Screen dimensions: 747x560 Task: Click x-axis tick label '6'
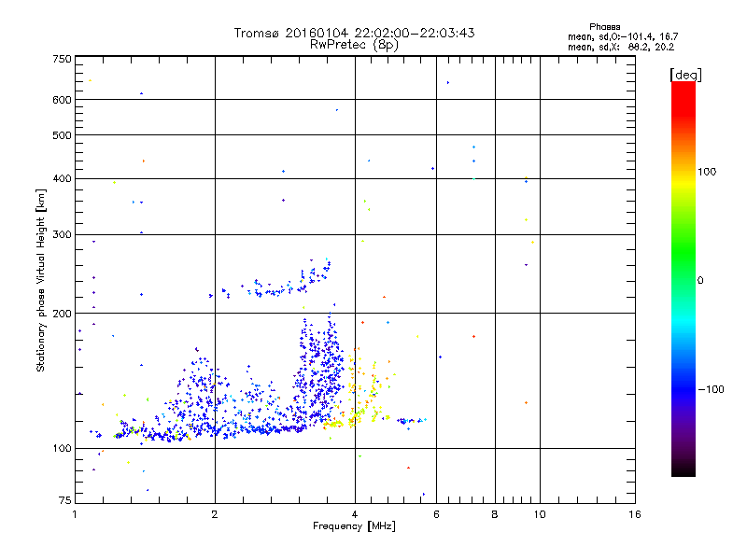point(436,514)
